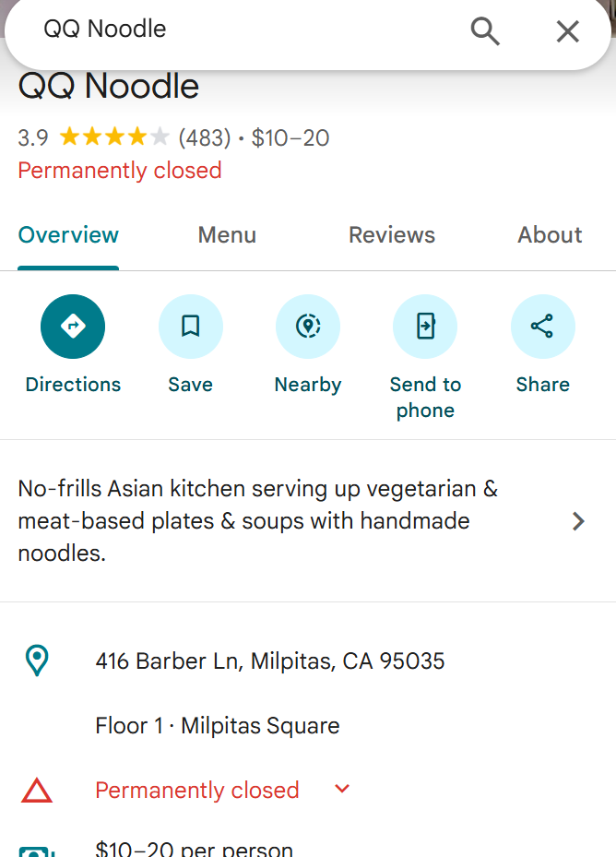The image size is (616, 857).
Task: Click the Directions icon button
Action: pyautogui.click(x=73, y=327)
